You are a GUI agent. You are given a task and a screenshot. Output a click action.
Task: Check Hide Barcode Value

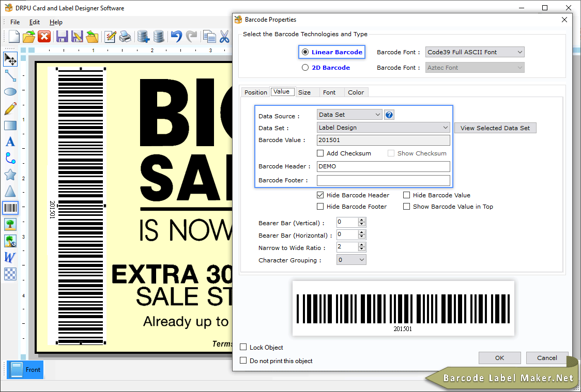[x=407, y=195]
